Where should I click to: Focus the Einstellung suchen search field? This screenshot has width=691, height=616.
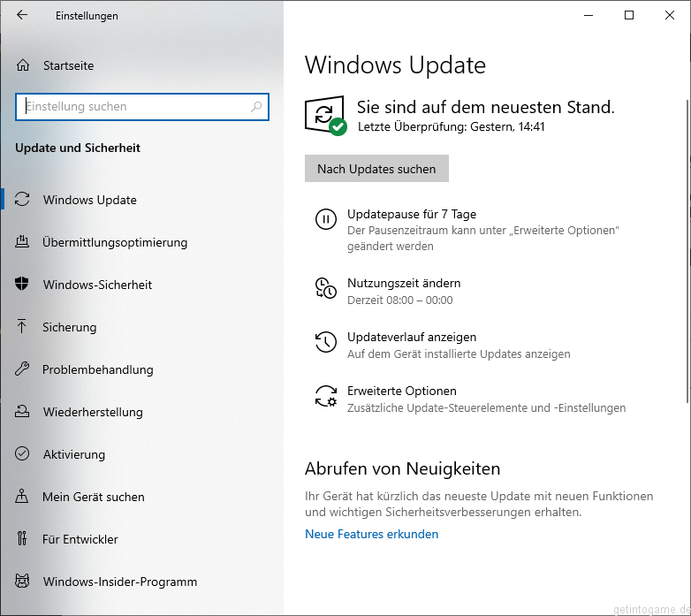coord(142,107)
